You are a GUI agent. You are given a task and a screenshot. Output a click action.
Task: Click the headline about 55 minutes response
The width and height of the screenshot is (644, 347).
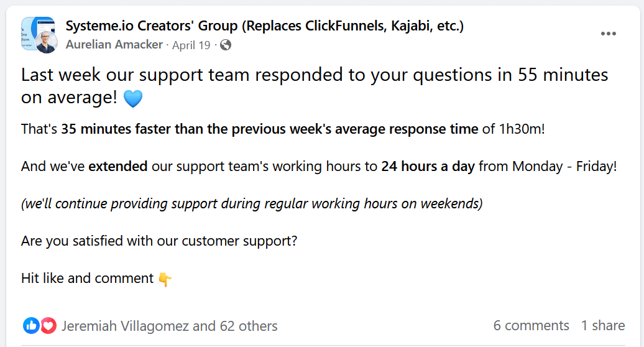point(314,75)
